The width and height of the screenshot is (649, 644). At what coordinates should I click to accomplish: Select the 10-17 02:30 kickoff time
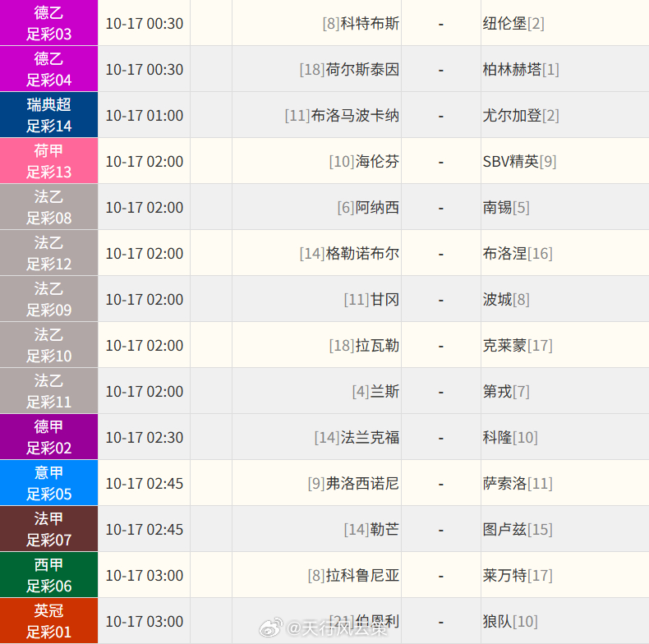tap(145, 437)
